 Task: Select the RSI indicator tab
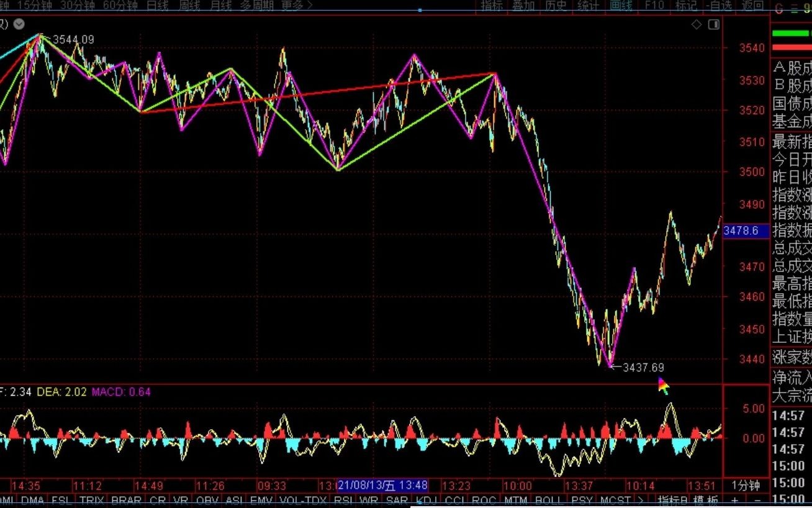[343, 501]
